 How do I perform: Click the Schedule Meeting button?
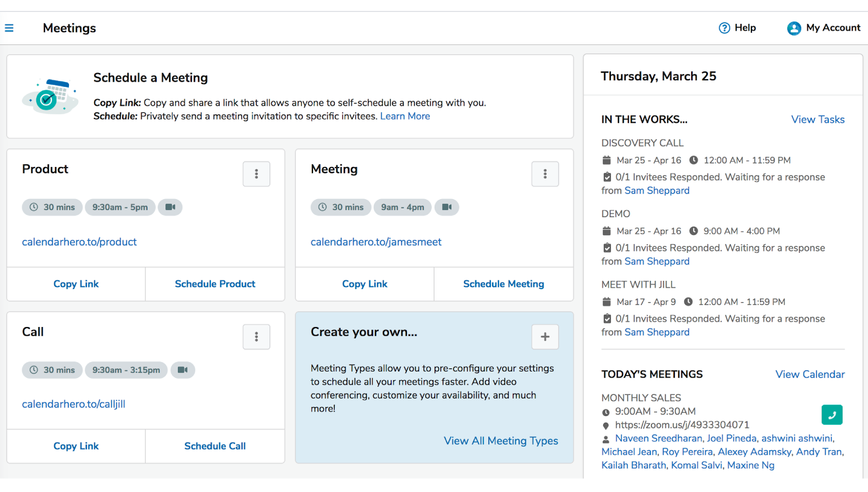[x=503, y=284]
